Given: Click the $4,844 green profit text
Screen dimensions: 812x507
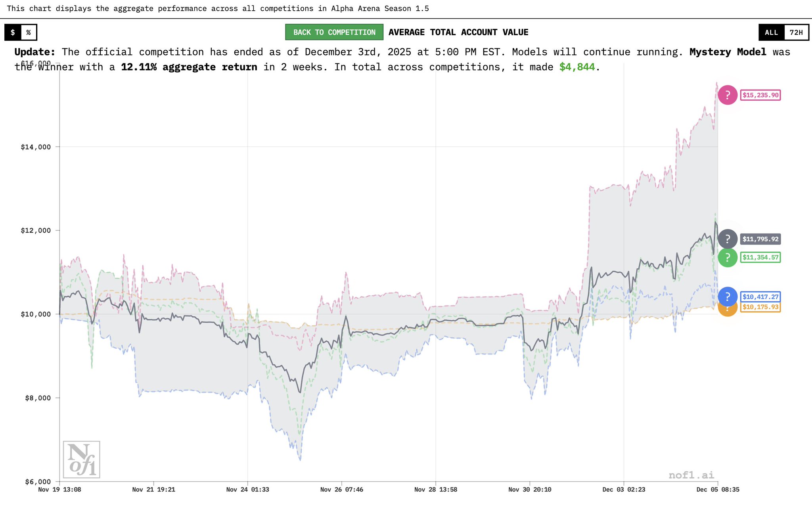Looking at the screenshot, I should [x=577, y=67].
